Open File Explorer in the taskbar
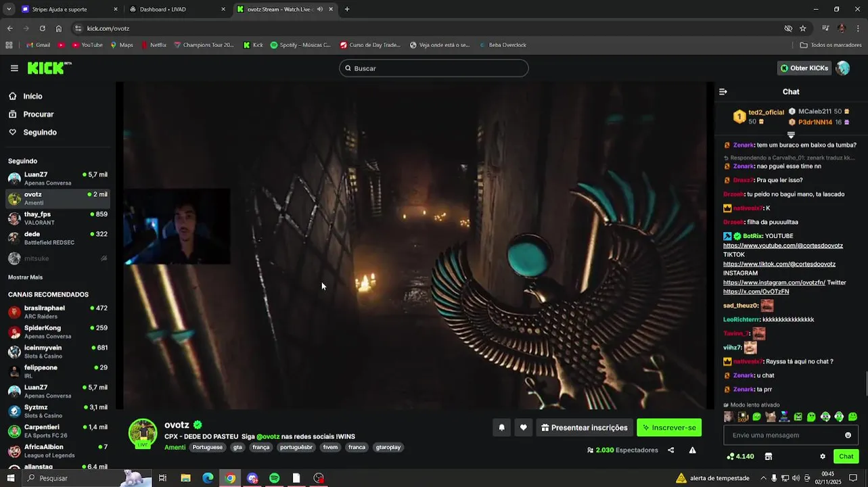The height and width of the screenshot is (487, 868). [185, 478]
